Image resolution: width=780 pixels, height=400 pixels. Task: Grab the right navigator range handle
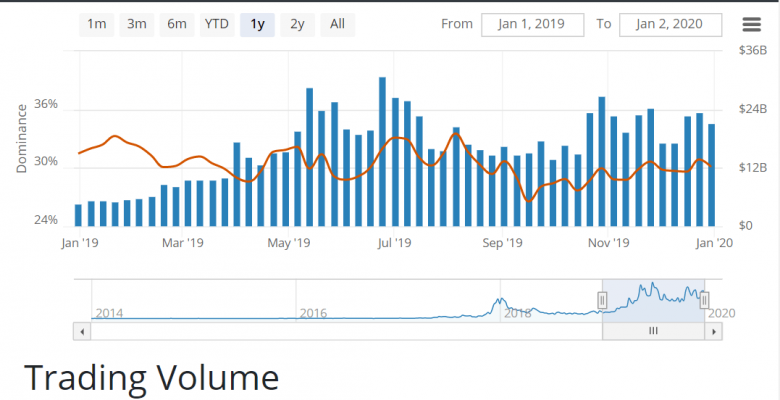704,300
